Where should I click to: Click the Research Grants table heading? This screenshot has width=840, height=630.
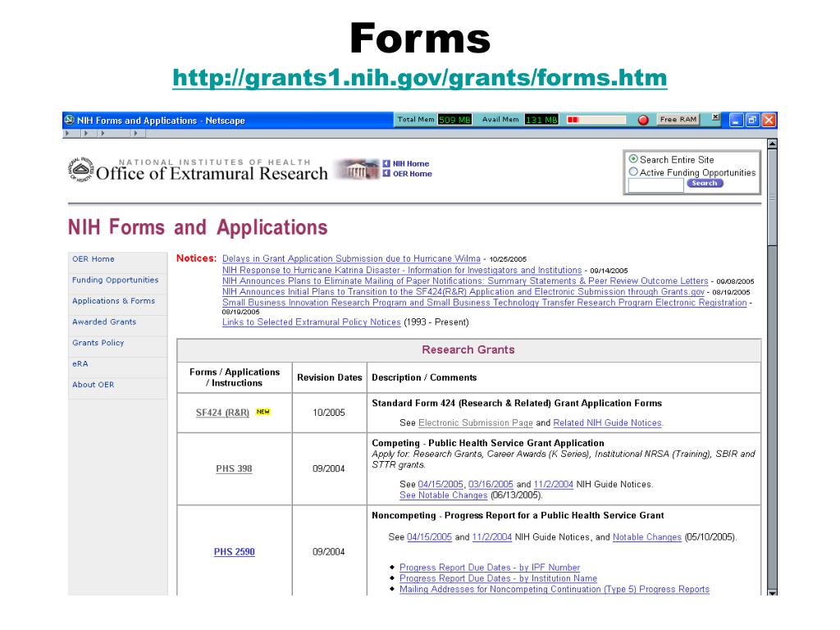(x=468, y=349)
